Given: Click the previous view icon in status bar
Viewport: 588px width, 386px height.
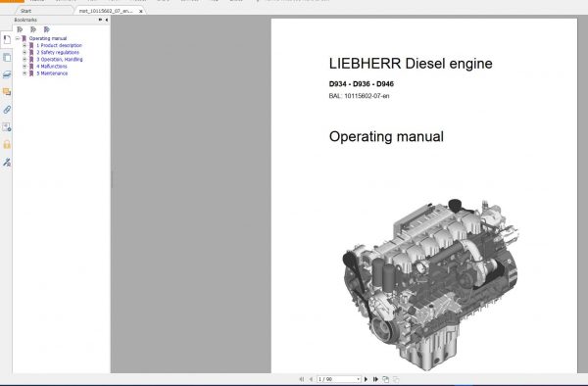Looking at the screenshot, I should 385,379.
